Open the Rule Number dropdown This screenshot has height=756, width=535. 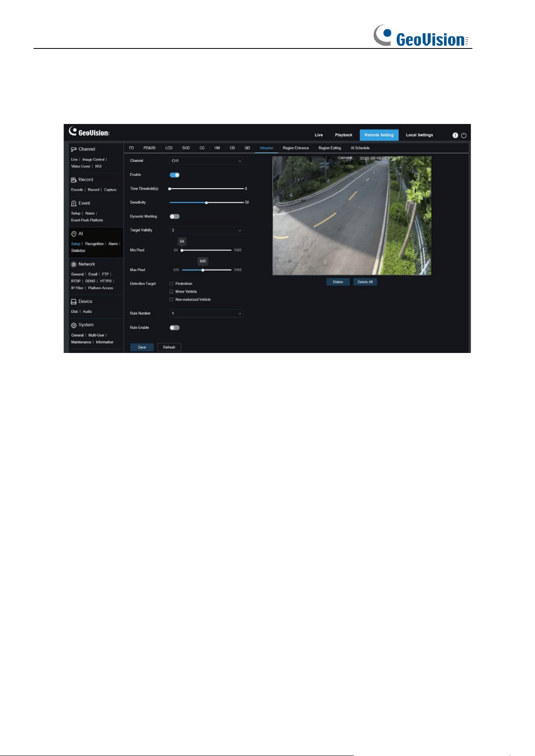tap(206, 313)
